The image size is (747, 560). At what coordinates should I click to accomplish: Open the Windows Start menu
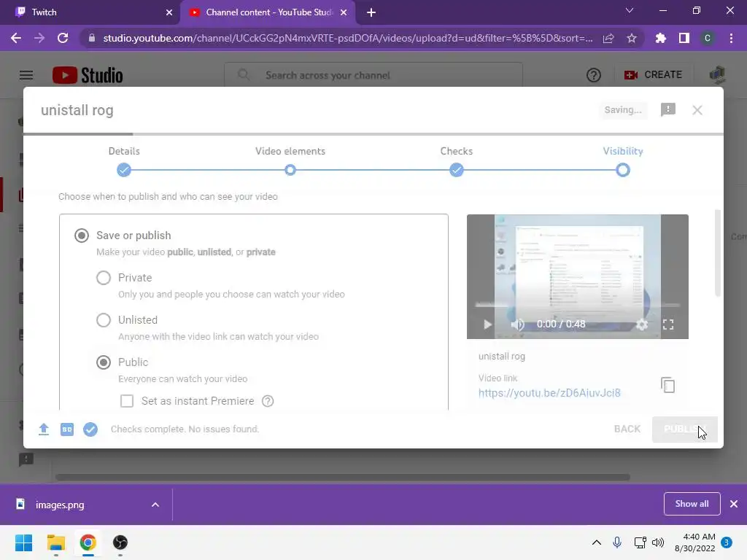(x=23, y=542)
